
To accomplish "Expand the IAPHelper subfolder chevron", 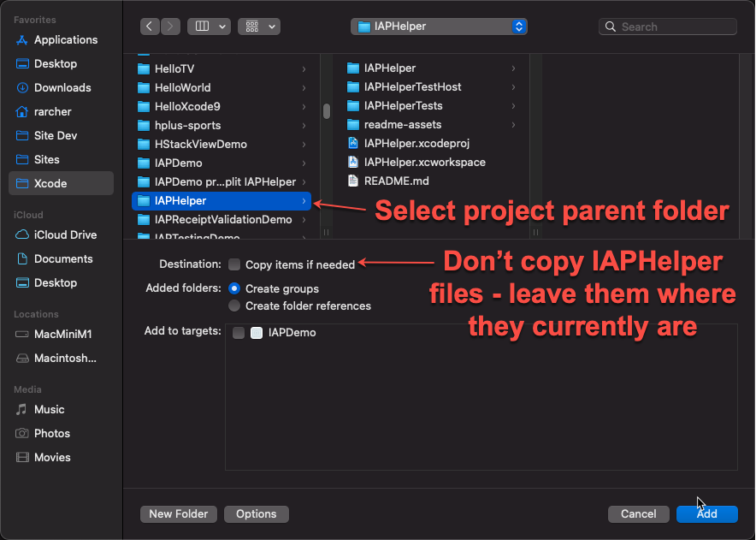I will [x=513, y=68].
